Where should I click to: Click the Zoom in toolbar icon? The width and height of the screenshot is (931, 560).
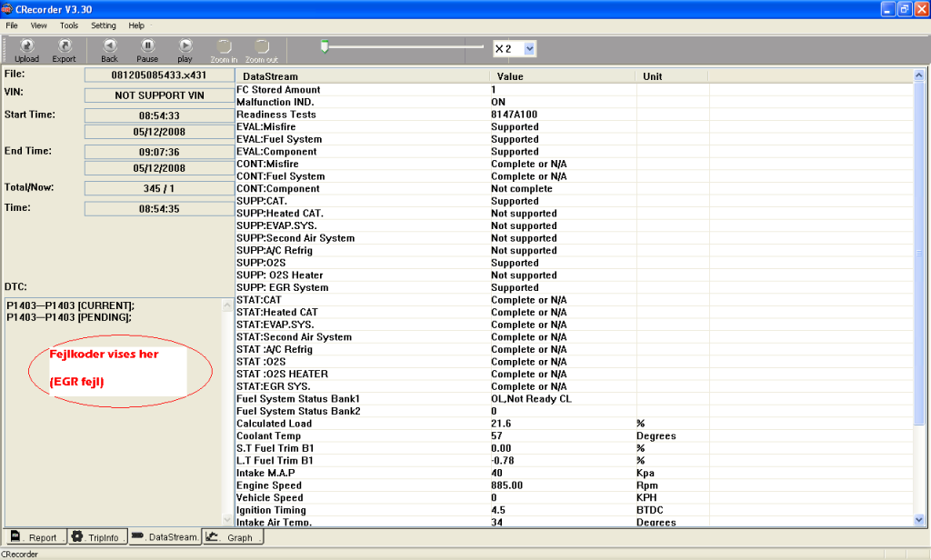pyautogui.click(x=224, y=49)
